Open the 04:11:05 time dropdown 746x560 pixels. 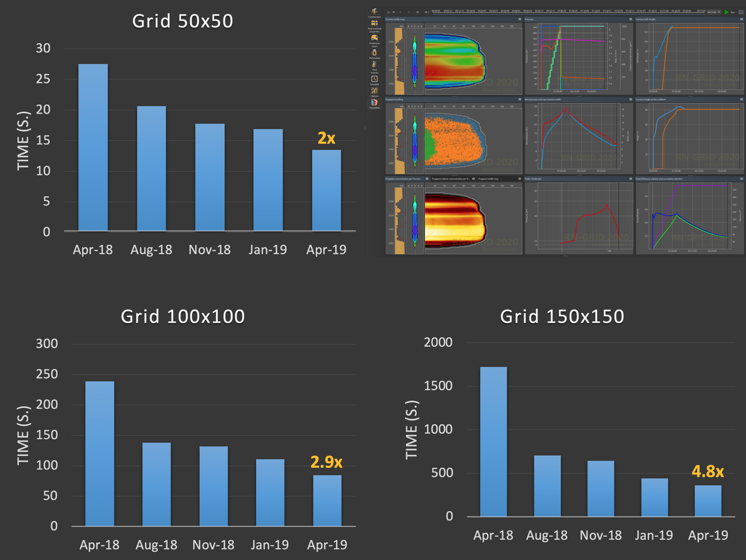pyautogui.click(x=714, y=13)
